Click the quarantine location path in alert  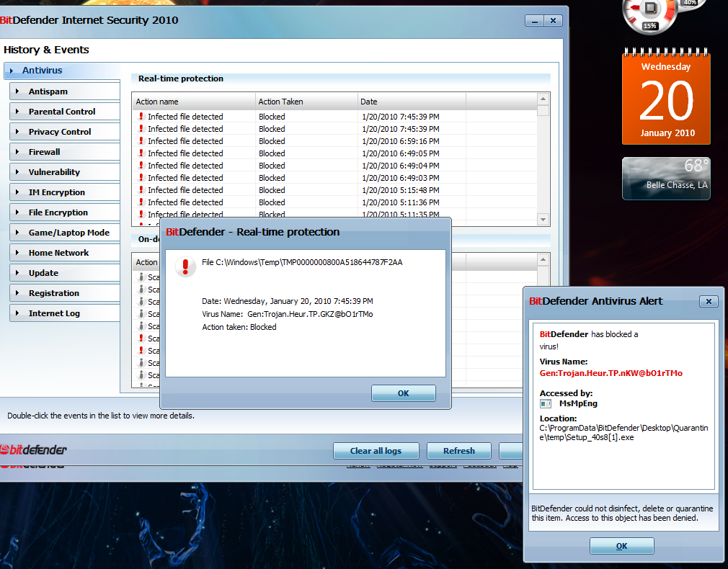(x=623, y=433)
